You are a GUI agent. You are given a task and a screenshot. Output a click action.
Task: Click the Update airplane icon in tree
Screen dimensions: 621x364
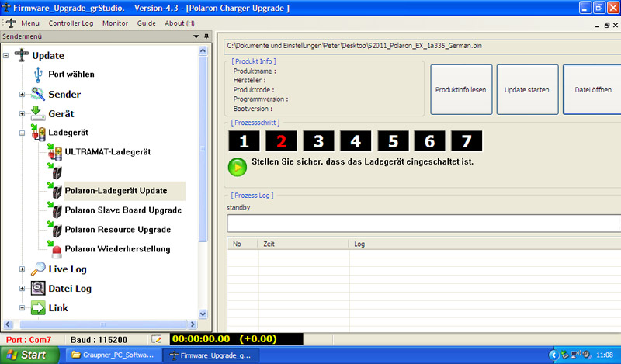click(22, 55)
